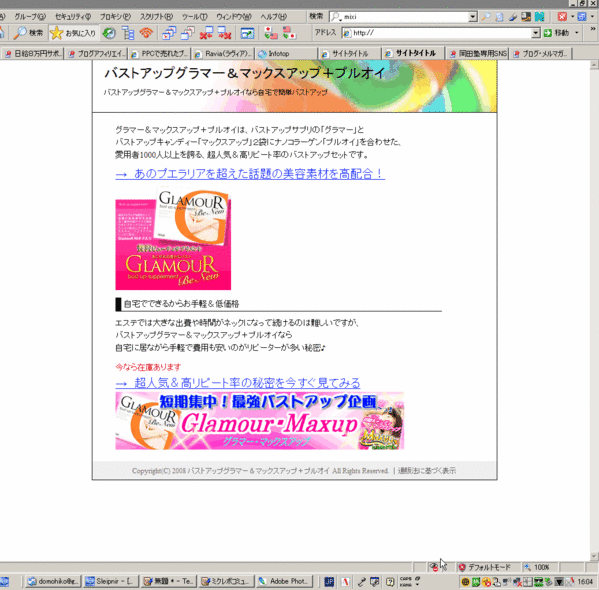Screen dimensions: 599x590
Task: Expand the address bar URL dropdown
Action: tap(536, 33)
